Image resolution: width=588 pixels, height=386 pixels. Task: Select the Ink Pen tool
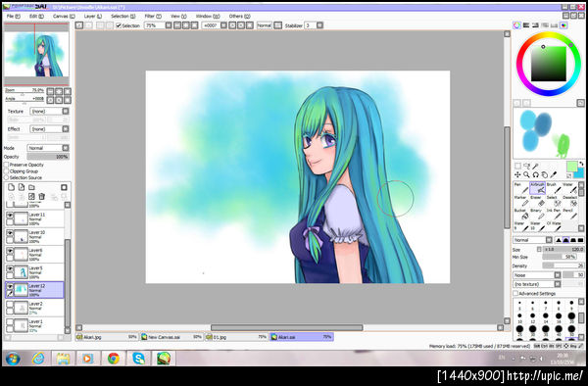coord(554,214)
